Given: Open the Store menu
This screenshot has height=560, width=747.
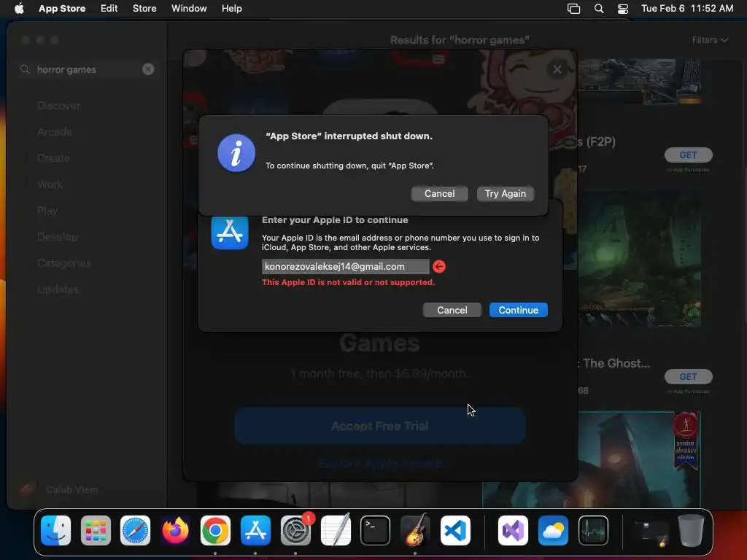Looking at the screenshot, I should [144, 9].
